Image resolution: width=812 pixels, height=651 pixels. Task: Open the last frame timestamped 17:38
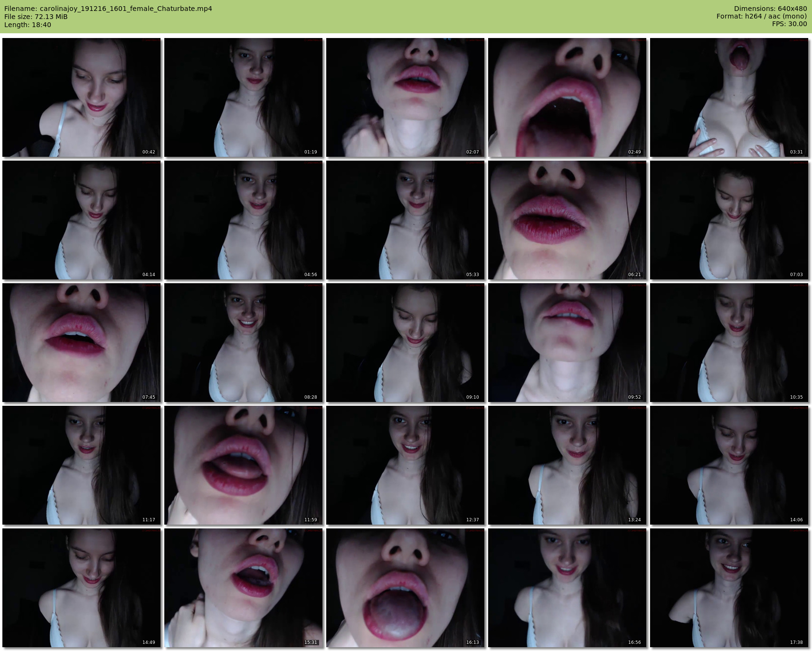point(729,588)
